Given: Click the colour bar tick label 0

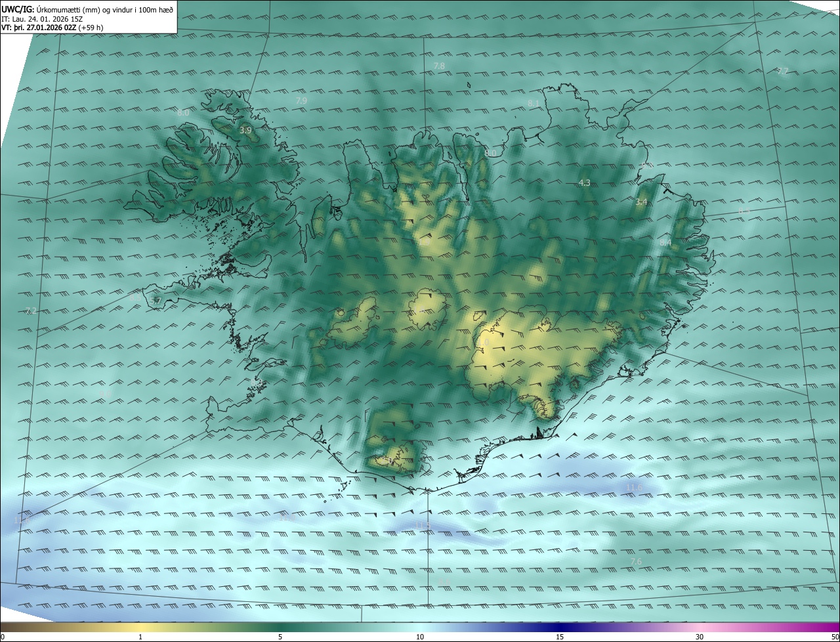Looking at the screenshot, I should pos(2,637).
